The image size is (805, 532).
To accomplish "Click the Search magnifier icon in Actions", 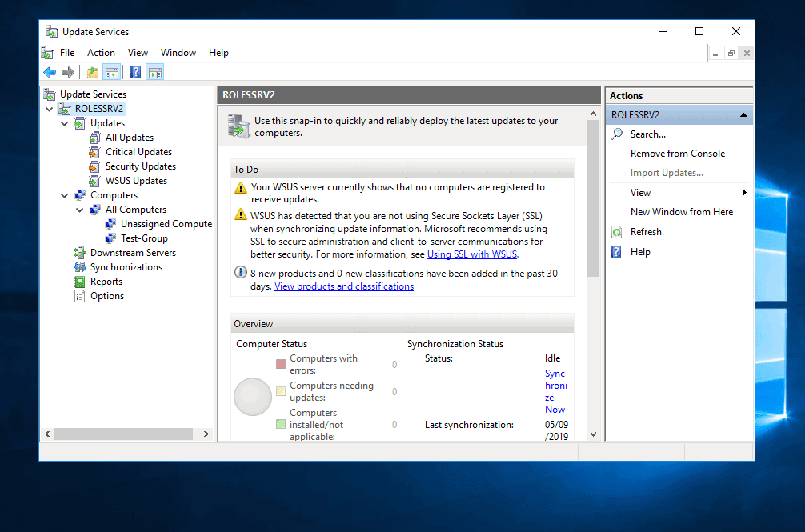I will [617, 134].
